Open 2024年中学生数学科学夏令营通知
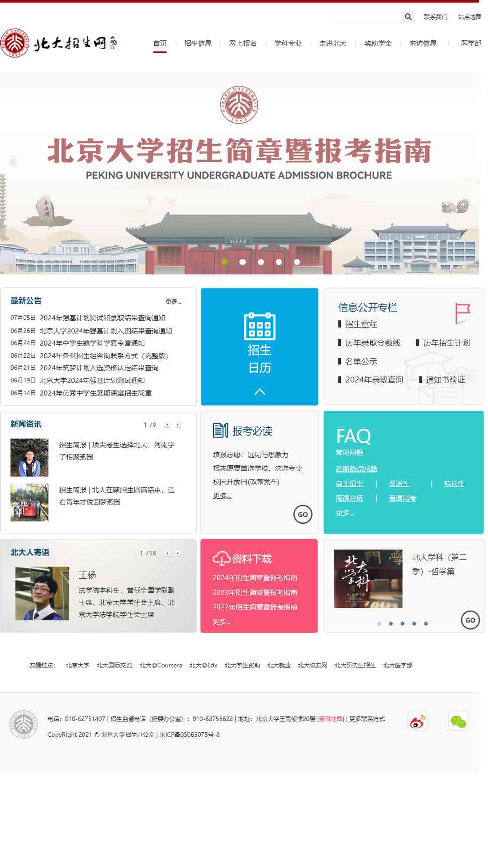Screen dimensions: 488x868 [x=92, y=343]
